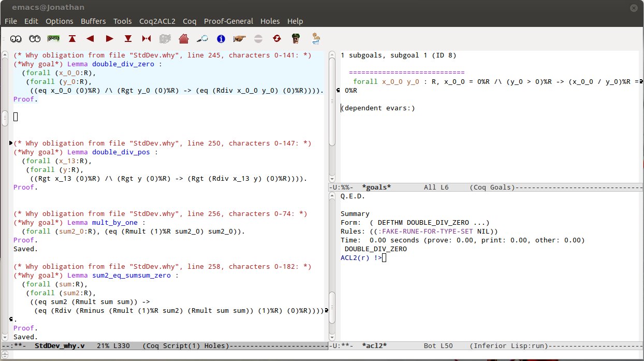Click the *goals* buffer name in mode line
The width and height of the screenshot is (644, 361).
click(x=376, y=187)
